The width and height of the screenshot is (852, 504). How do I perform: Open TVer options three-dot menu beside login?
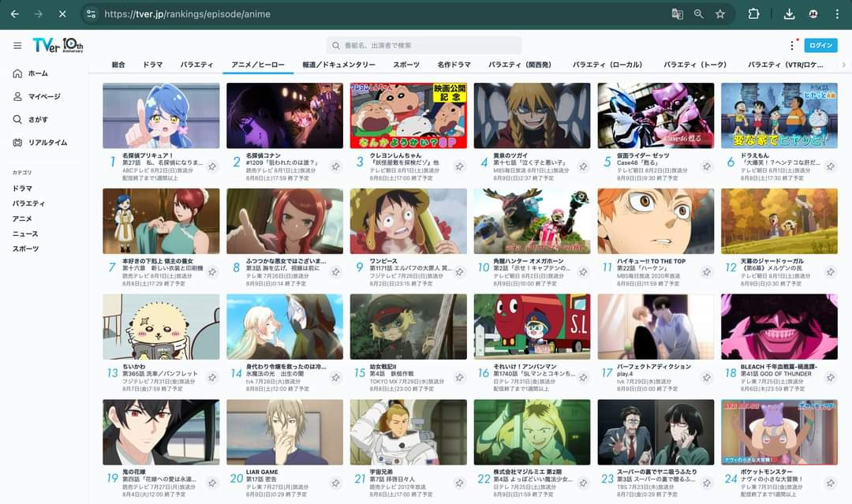click(792, 46)
